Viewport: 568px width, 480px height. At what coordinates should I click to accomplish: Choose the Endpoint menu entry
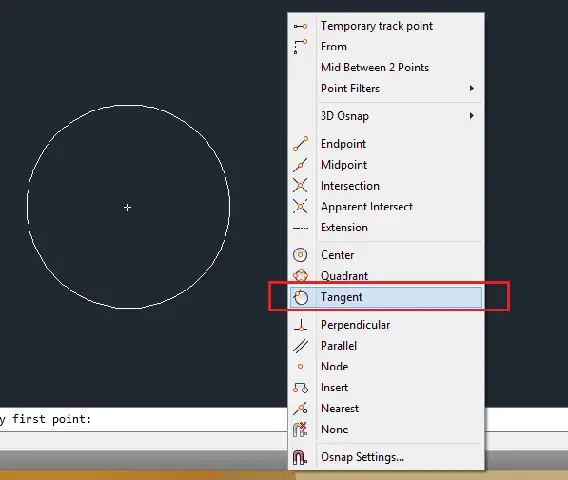(386, 144)
